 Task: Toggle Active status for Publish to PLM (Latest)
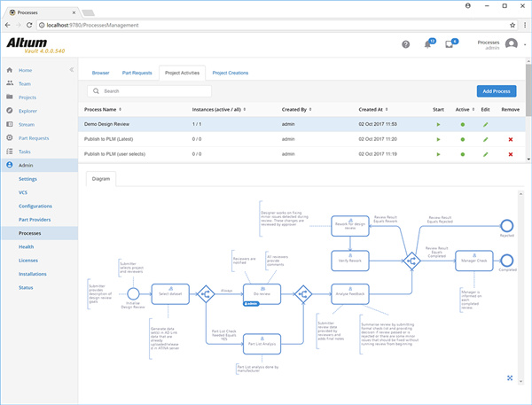tap(462, 140)
